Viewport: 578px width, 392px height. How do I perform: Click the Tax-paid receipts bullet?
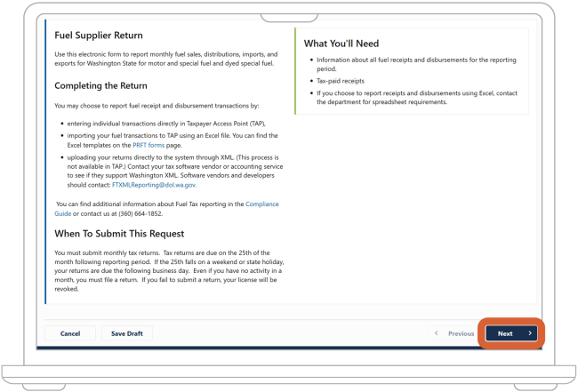point(341,81)
